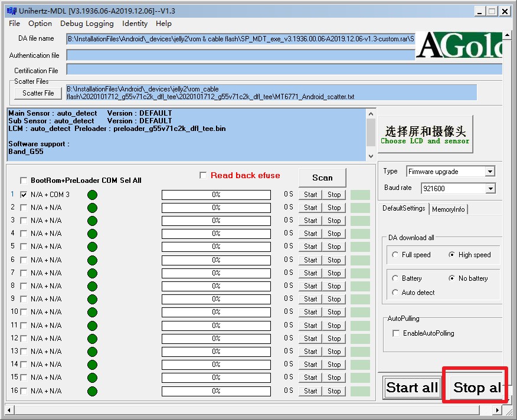Viewport: 517px width, 420px height.
Task: Click the Unihertz-MDL app icon in title bar
Action: tap(12, 11)
